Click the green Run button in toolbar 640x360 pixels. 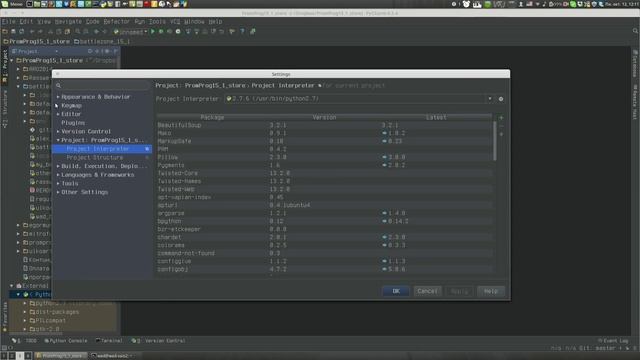tap(153, 31)
